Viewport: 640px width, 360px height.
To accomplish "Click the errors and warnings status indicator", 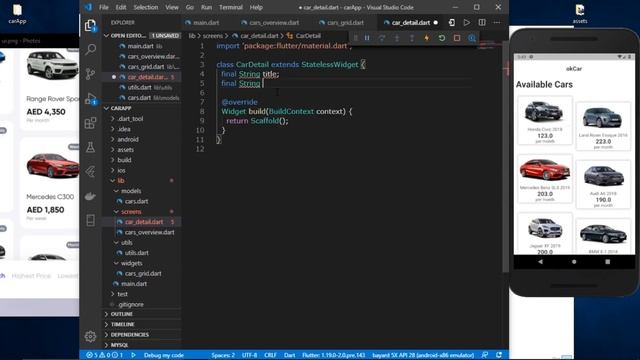I will 104,355.
